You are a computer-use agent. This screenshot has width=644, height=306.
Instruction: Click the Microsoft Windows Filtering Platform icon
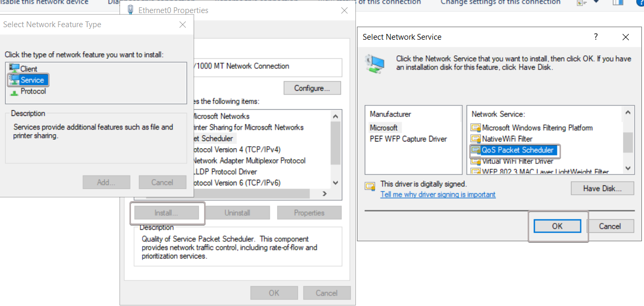click(475, 128)
